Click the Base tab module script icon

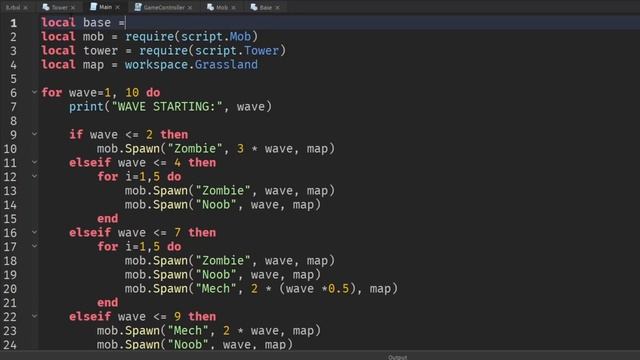click(254, 7)
